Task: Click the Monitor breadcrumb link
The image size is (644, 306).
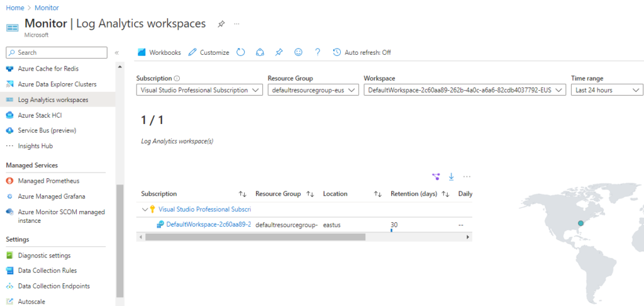Action: [x=47, y=8]
